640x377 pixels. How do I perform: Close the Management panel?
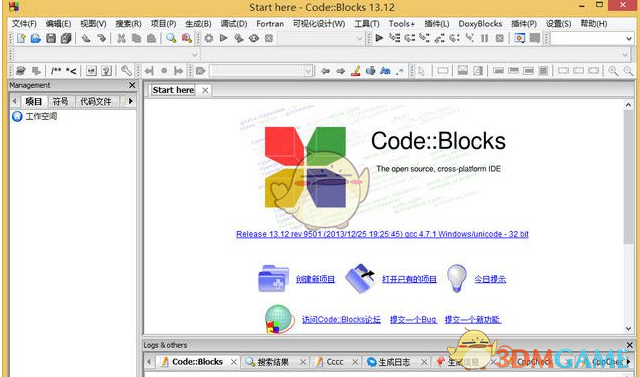[132, 85]
